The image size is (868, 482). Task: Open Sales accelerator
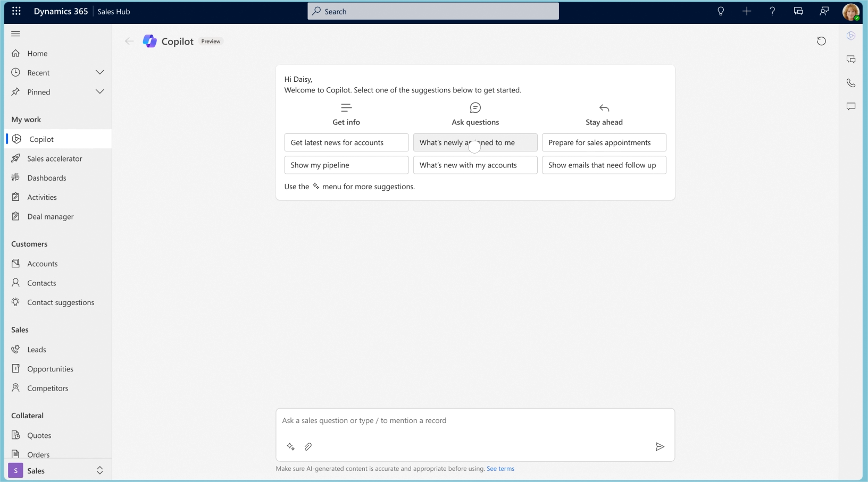[x=58, y=158]
